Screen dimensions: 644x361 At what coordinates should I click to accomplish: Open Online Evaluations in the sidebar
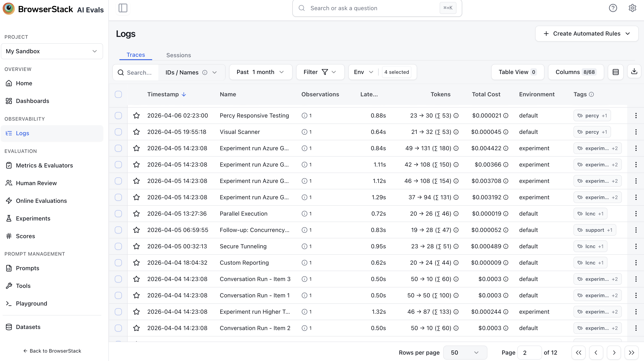click(x=52, y=201)
